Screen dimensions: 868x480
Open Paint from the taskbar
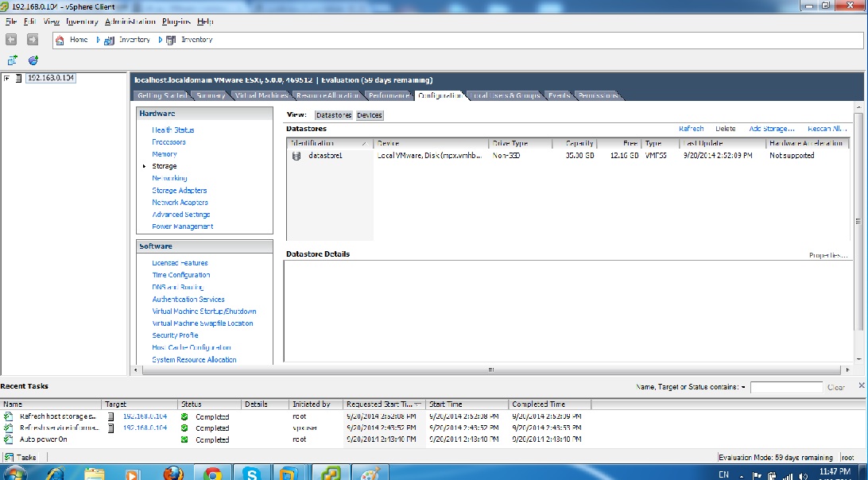(370, 474)
